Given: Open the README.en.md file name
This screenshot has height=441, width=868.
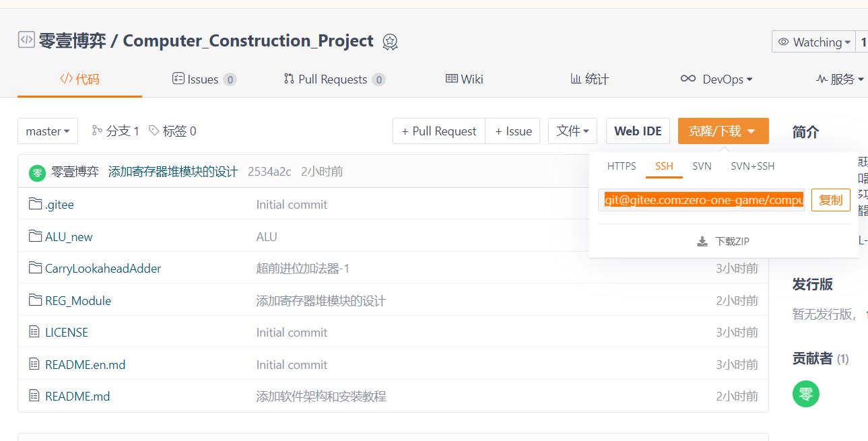Looking at the screenshot, I should [85, 365].
